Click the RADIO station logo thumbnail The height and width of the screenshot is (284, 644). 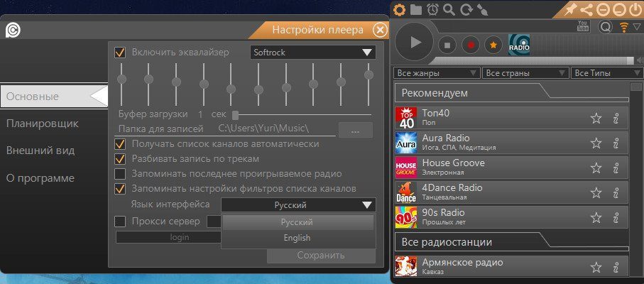[x=519, y=45]
